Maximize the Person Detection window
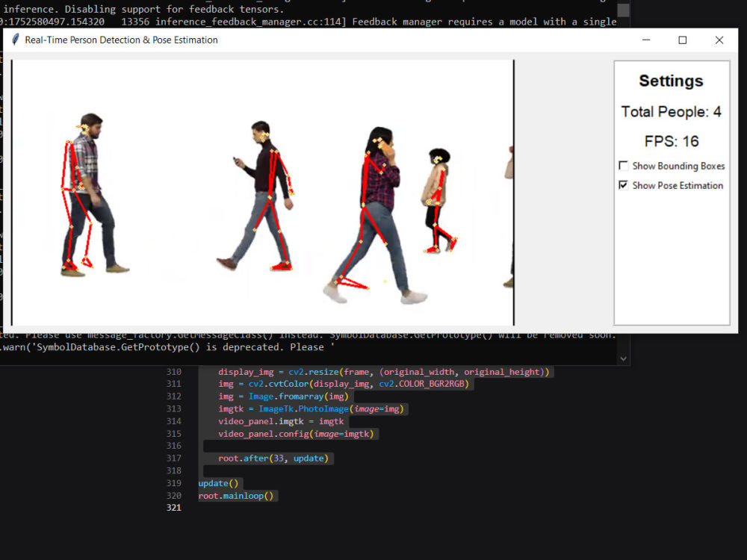Viewport: 747px width, 560px height. (682, 40)
